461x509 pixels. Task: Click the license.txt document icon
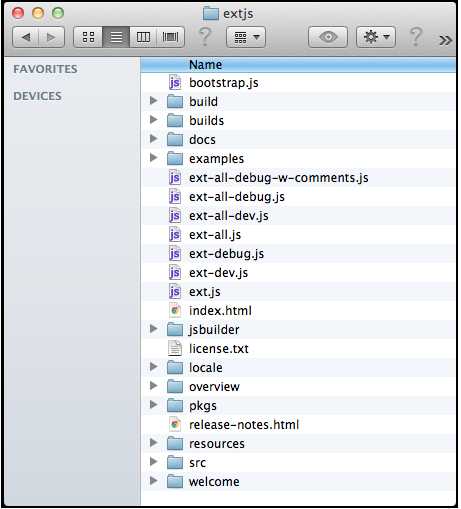click(x=175, y=349)
